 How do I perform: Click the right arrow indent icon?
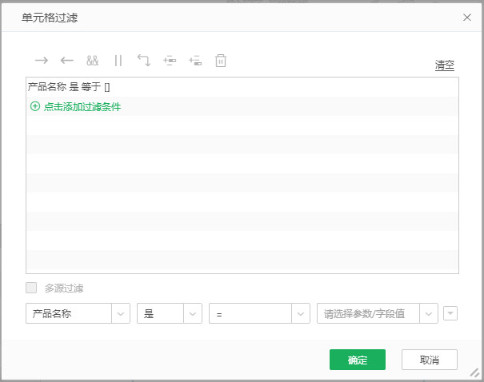point(41,61)
